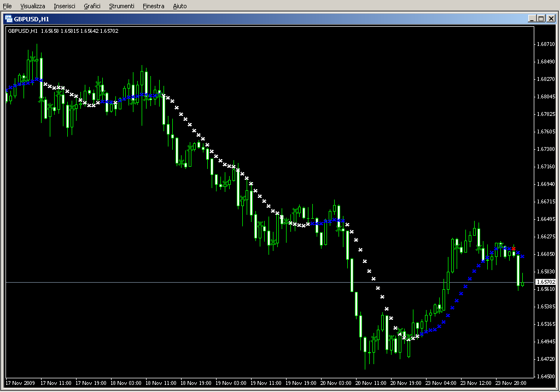Open the File menu
Viewport: 560px width, 392px height.
(x=7, y=6)
